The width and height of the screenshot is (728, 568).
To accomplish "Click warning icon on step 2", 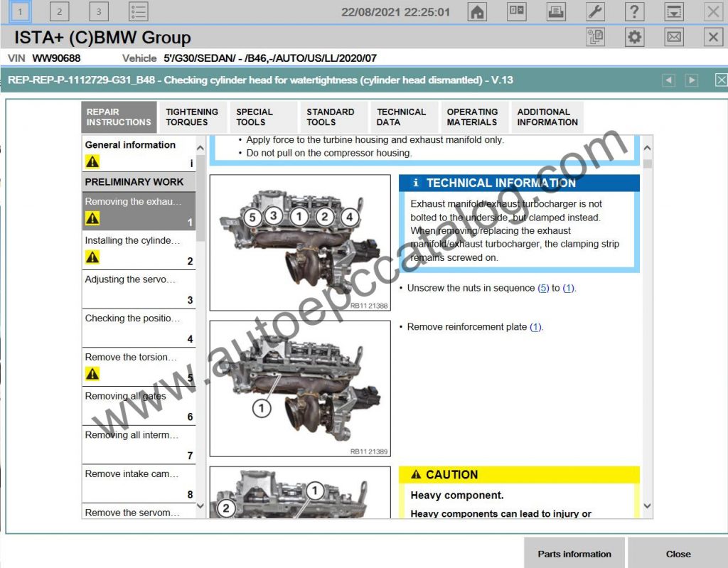I will tap(92, 257).
